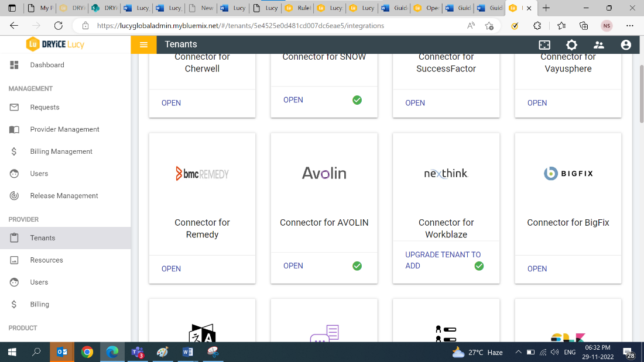Open new browser tab with plus
The height and width of the screenshot is (362, 644).
tap(546, 8)
